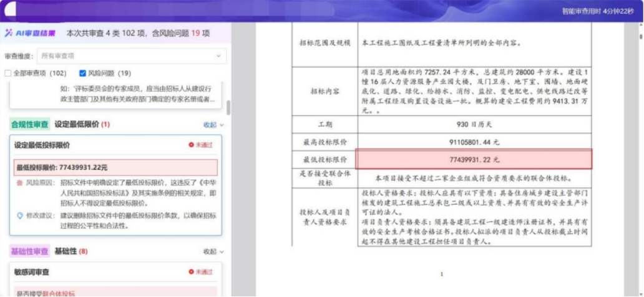The width and height of the screenshot is (644, 297).
Task: Click 最高投标限价 row label in document
Action: coord(324,142)
